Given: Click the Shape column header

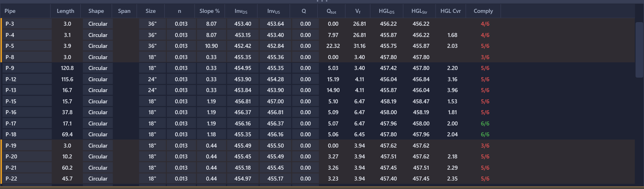Looking at the screenshot, I should tap(96, 11).
